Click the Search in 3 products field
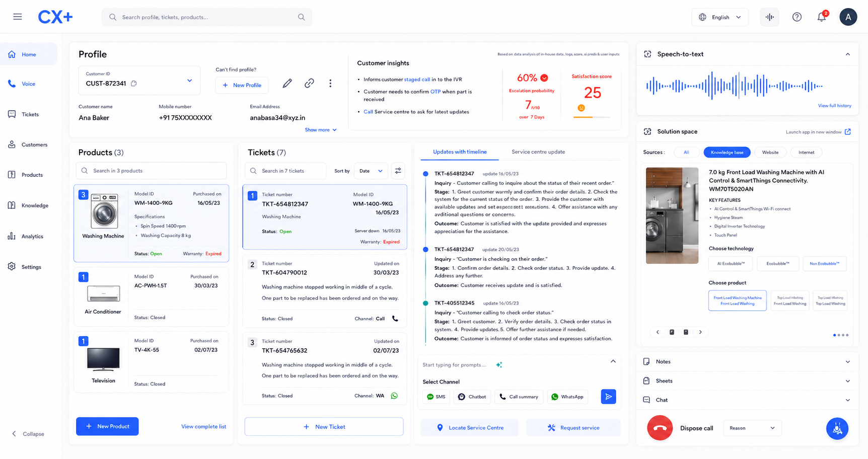 click(x=151, y=171)
